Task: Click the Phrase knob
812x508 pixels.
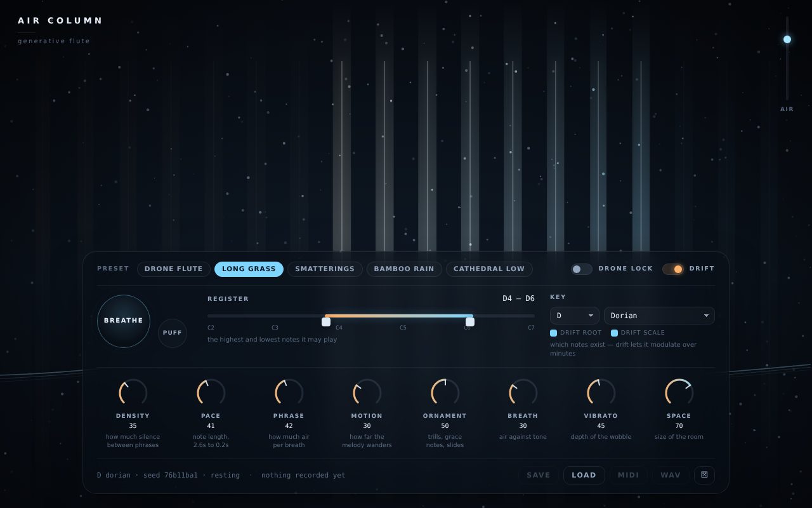Action: 289,393
